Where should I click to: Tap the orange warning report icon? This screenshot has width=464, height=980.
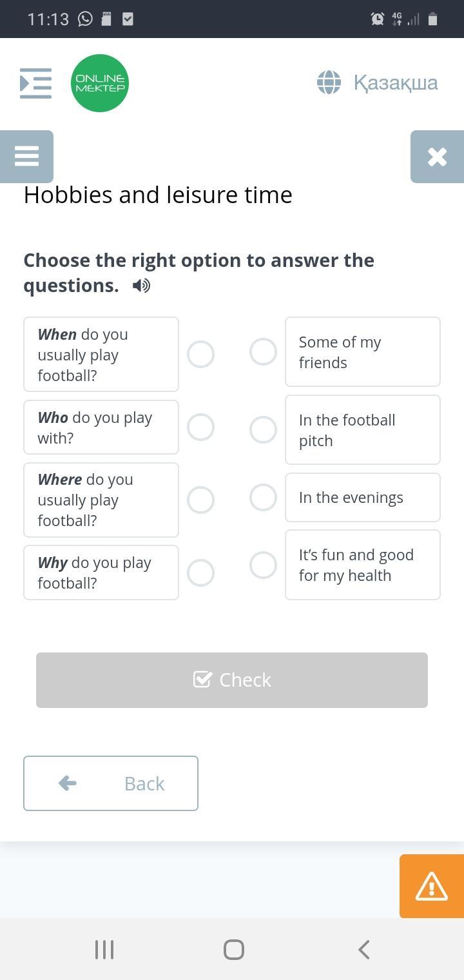[x=431, y=887]
